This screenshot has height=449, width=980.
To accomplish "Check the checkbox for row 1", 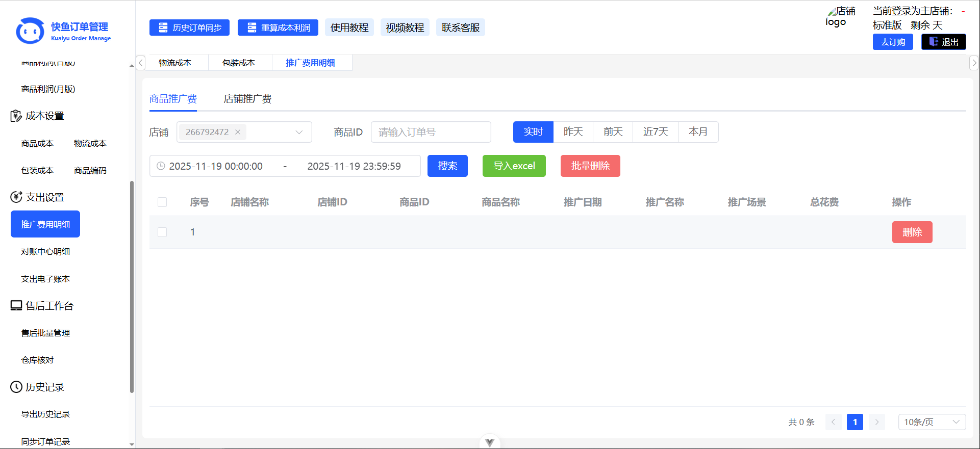I will [162, 232].
